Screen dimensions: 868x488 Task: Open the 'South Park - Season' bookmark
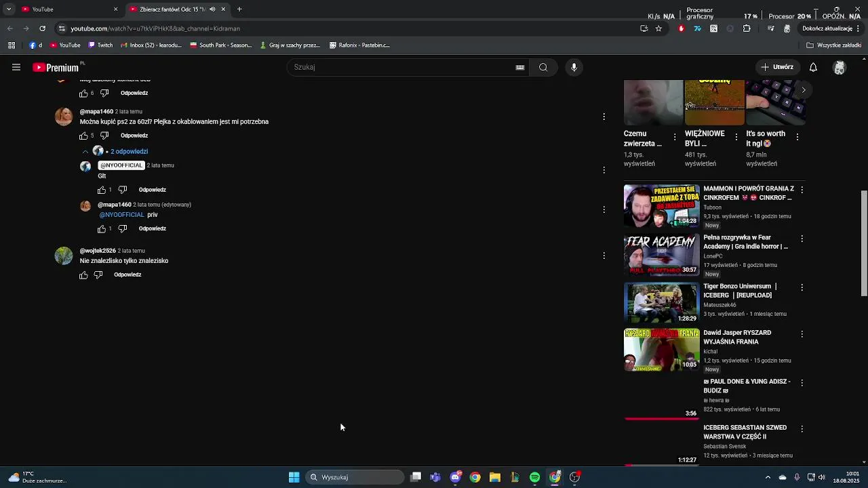pyautogui.click(x=221, y=45)
